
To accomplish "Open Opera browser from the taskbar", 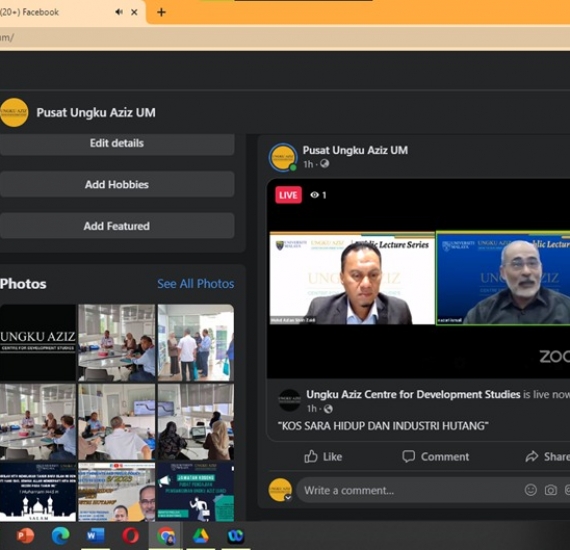I will point(130,536).
